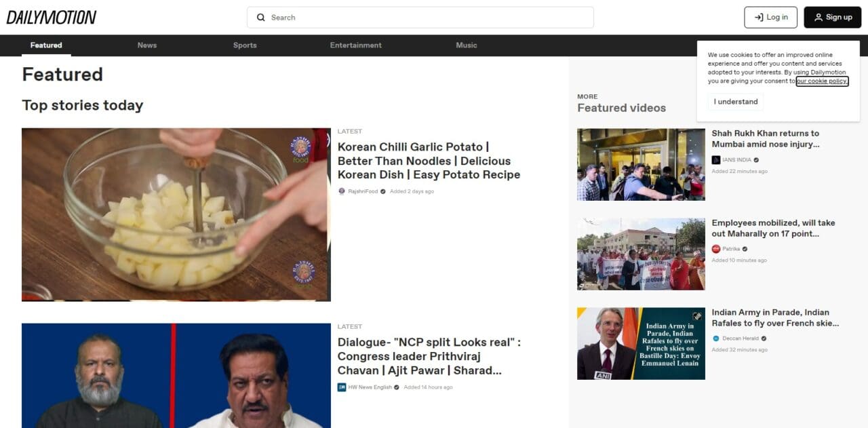Open the Employees mobilized Maharally headline
The image size is (868, 428).
click(773, 229)
